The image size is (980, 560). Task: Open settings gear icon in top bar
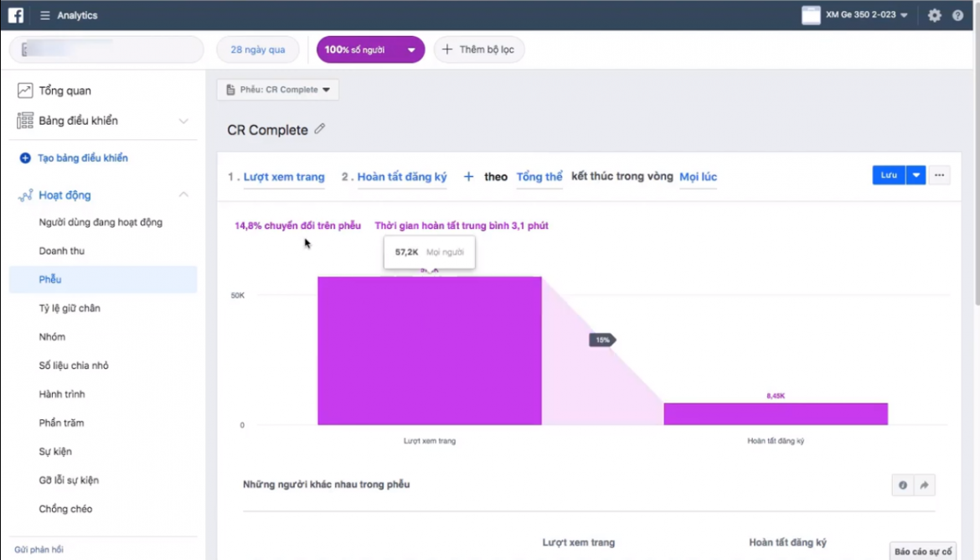tap(934, 15)
